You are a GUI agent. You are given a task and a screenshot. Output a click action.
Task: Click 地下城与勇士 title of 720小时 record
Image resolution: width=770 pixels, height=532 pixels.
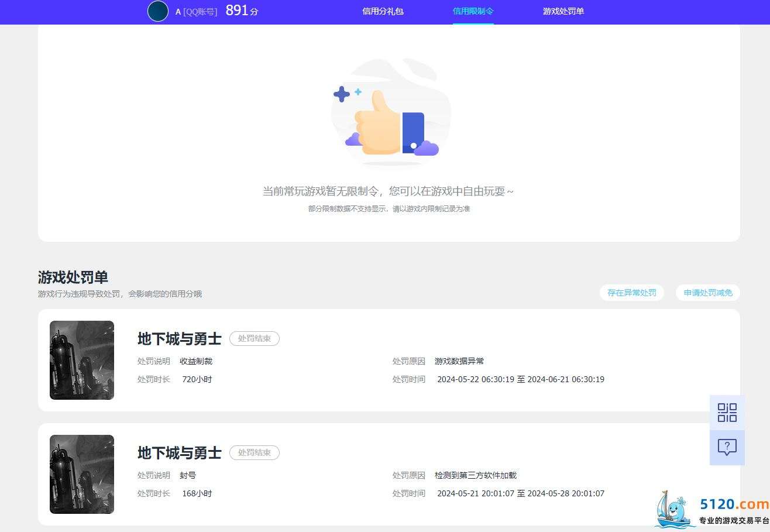tap(180, 339)
